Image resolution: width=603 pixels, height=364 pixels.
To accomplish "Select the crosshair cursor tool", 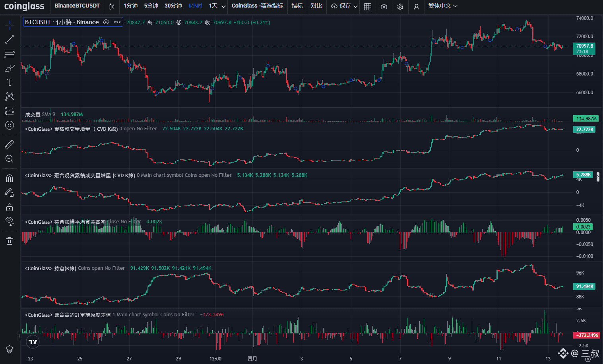I will (x=10, y=25).
